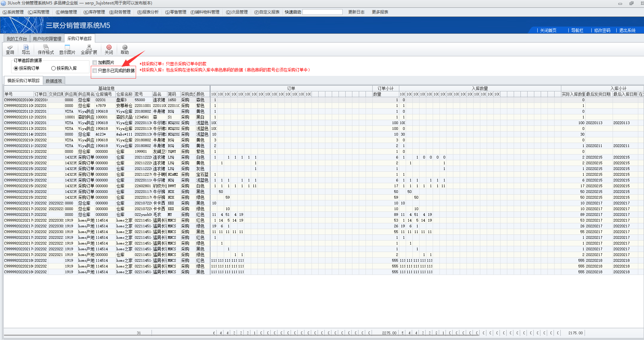Click the 单号 column header
644x340 pixels.
[x=19, y=94]
